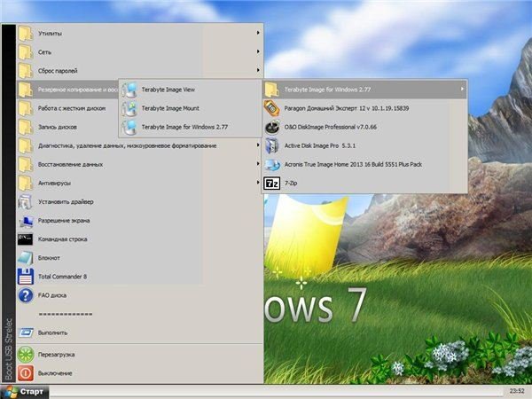Click Перезагрузка label
The height and width of the screenshot is (399, 532).
click(57, 355)
